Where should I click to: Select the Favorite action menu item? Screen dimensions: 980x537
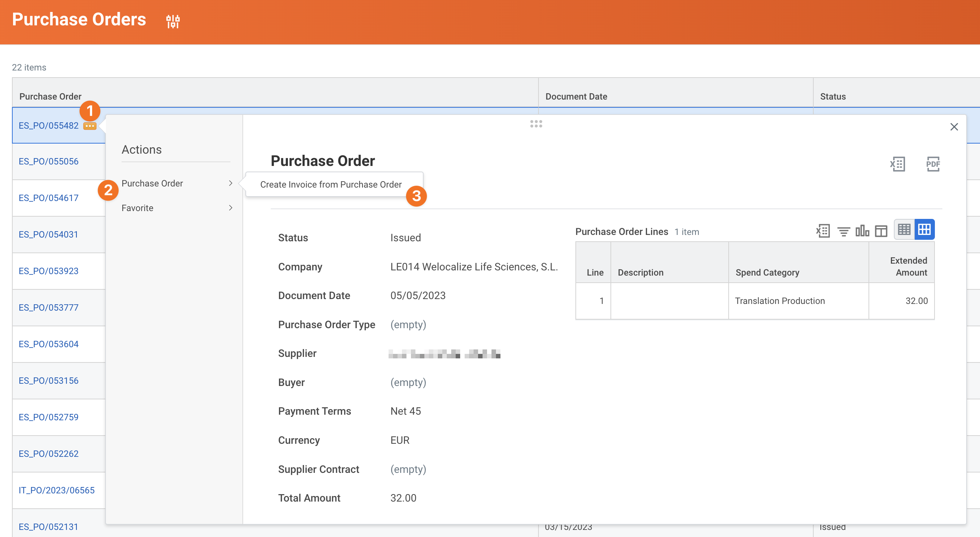click(138, 208)
